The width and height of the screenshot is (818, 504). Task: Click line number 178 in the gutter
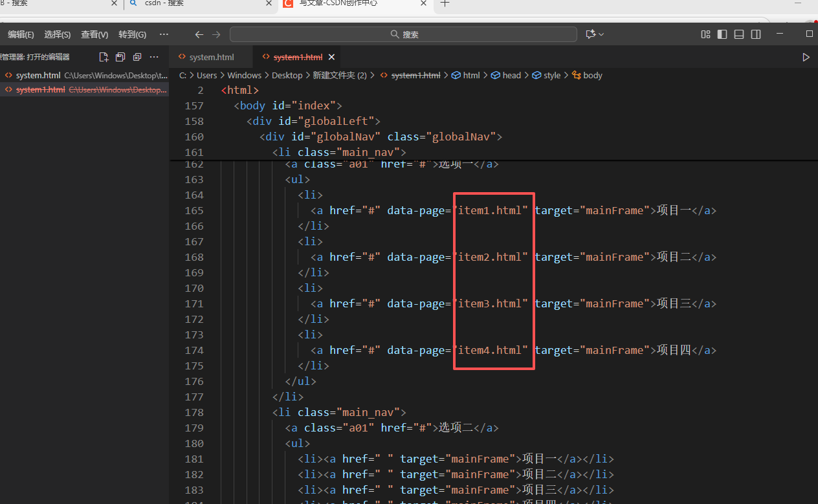point(194,412)
